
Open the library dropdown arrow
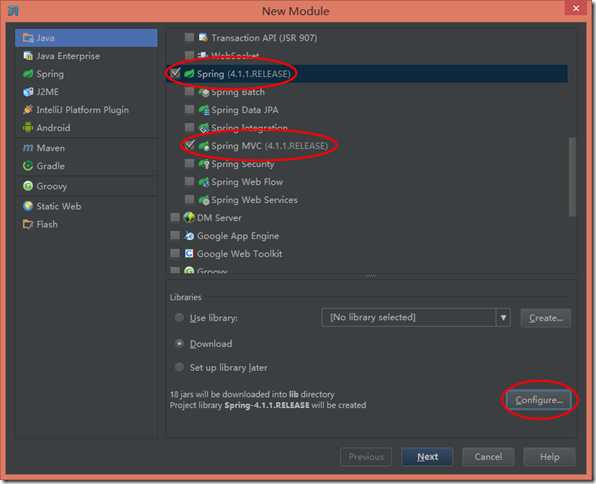point(503,317)
